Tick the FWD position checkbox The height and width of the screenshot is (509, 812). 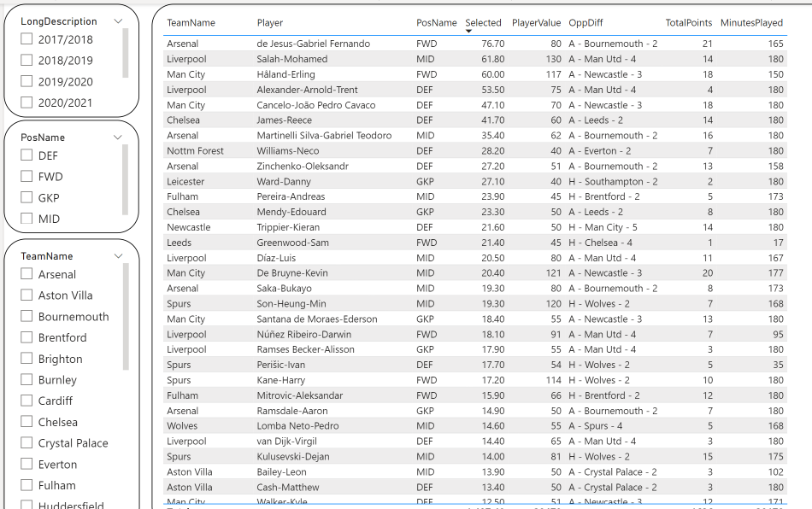click(26, 177)
